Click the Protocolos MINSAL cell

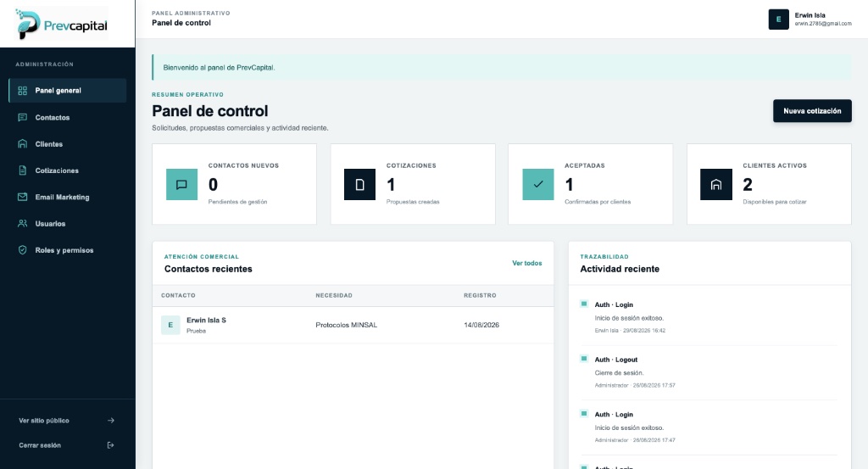347,325
